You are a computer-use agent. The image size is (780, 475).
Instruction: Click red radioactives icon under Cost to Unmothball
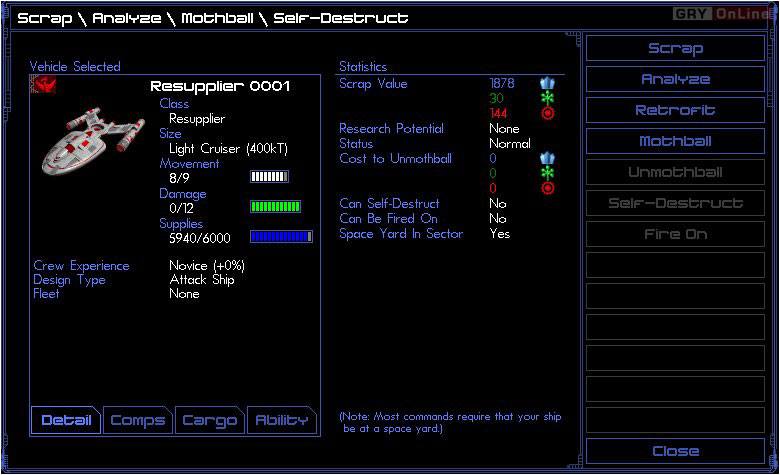(546, 189)
